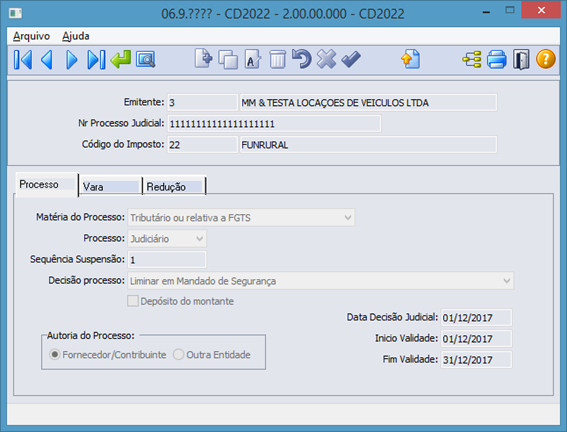Go to previous record arrow
The height and width of the screenshot is (432, 567).
click(47, 60)
